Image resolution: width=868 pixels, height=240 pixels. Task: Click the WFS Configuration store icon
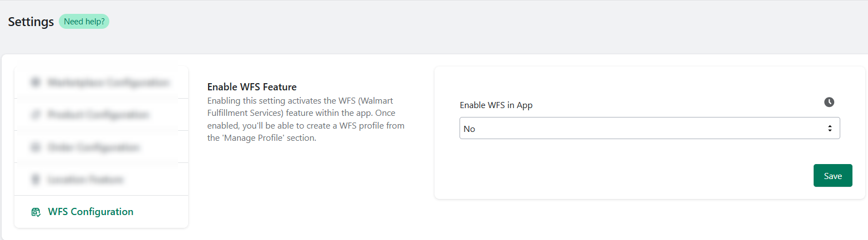tap(36, 212)
